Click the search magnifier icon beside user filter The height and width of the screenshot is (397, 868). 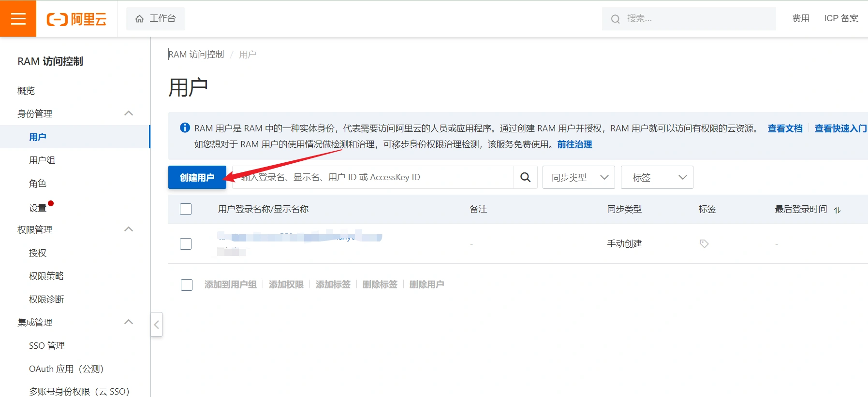[x=525, y=177]
